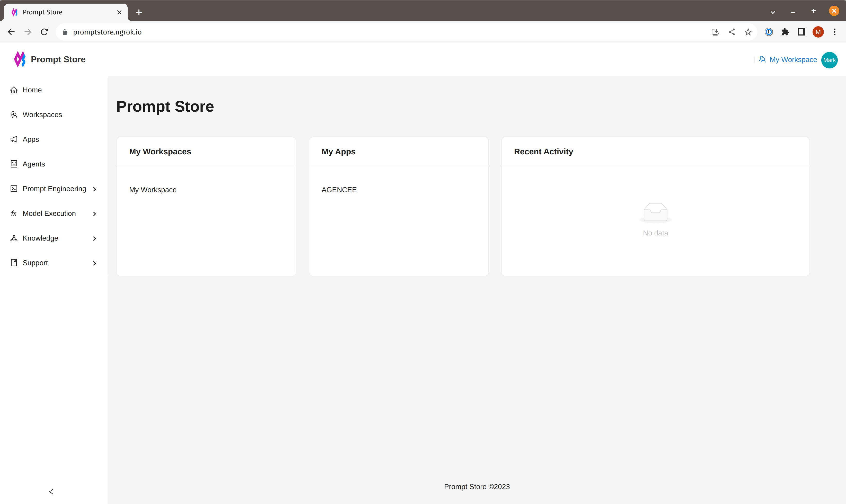Click the My Apps card title
The image size is (846, 504).
click(338, 152)
